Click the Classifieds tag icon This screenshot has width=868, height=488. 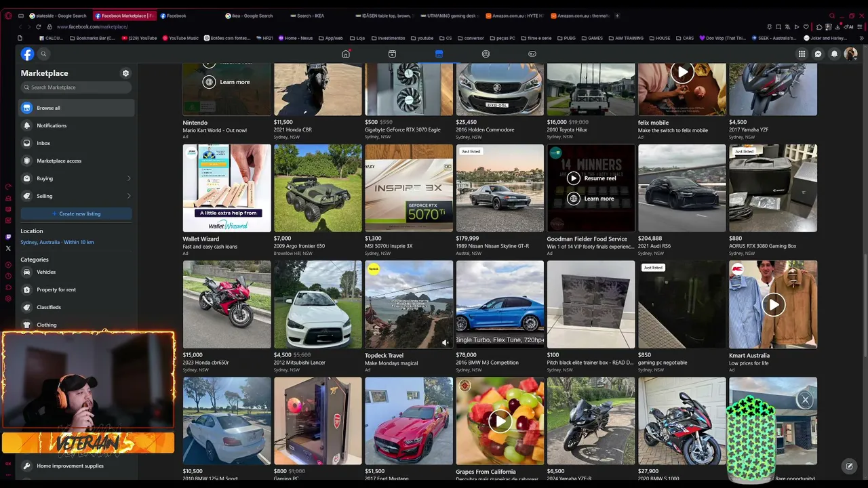click(26, 307)
